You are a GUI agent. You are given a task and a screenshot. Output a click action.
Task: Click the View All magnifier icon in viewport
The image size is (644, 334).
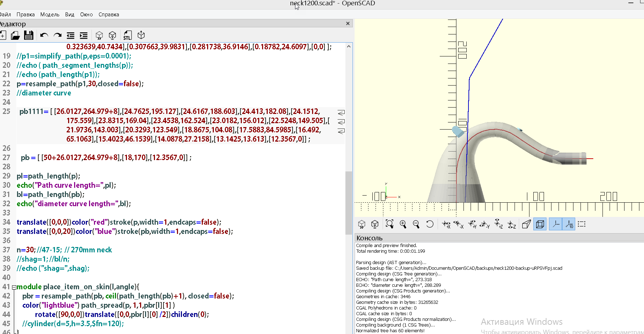[389, 224]
